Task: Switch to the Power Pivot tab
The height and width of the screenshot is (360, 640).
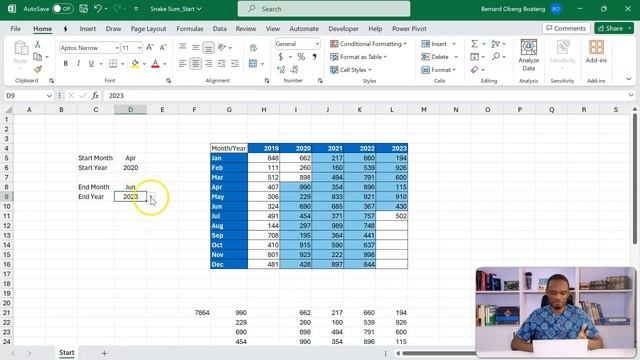Action: (x=409, y=29)
